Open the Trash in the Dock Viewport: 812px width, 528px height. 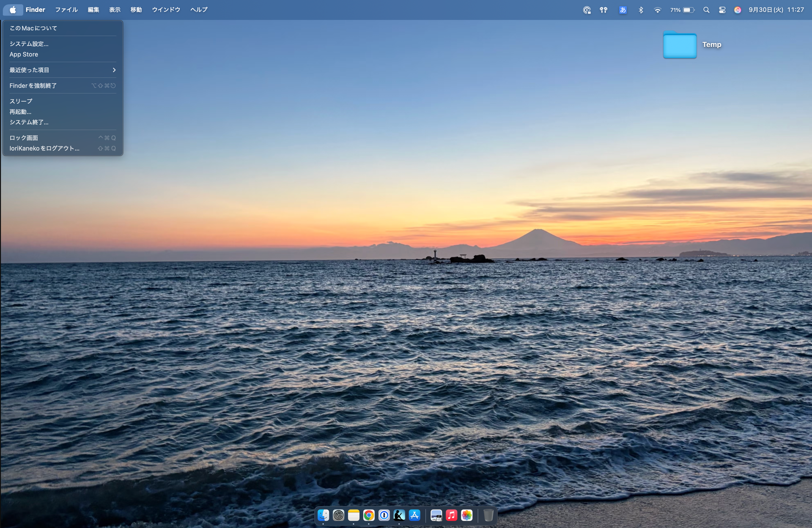tap(488, 515)
